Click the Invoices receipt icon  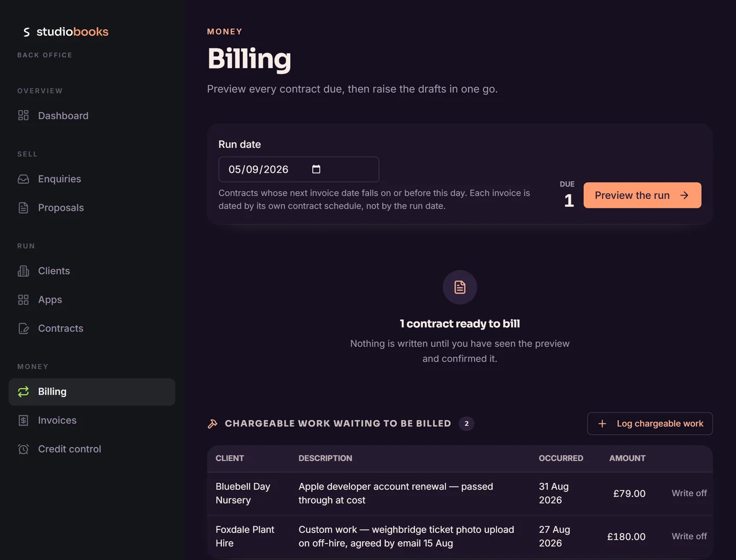click(23, 420)
